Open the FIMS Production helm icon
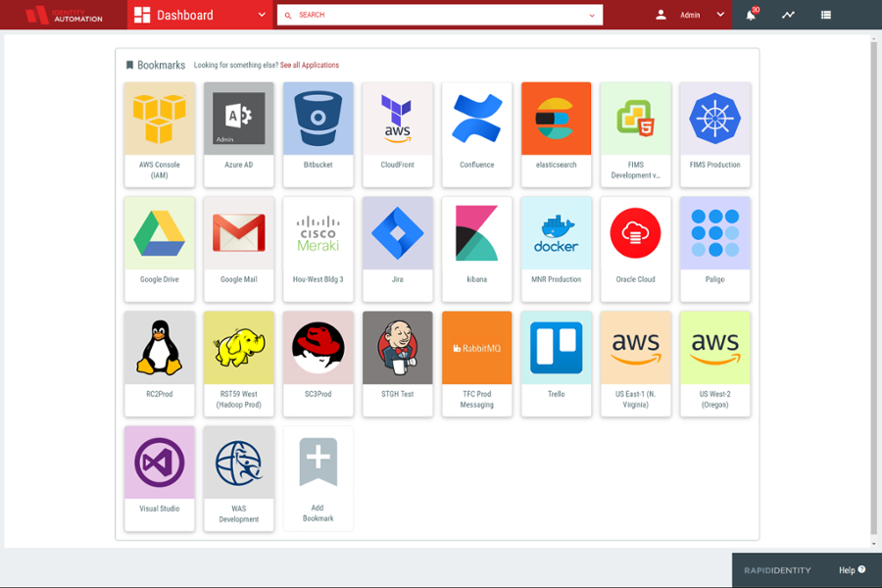 pos(715,119)
